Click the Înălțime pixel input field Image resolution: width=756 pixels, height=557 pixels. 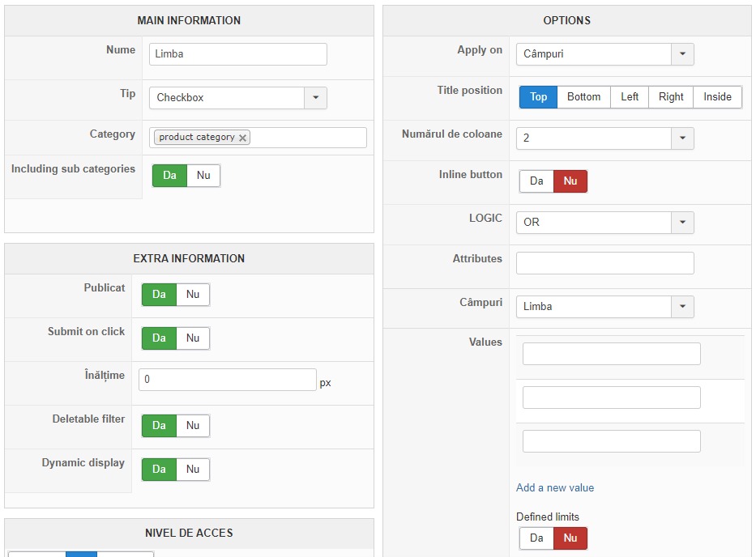(227, 380)
